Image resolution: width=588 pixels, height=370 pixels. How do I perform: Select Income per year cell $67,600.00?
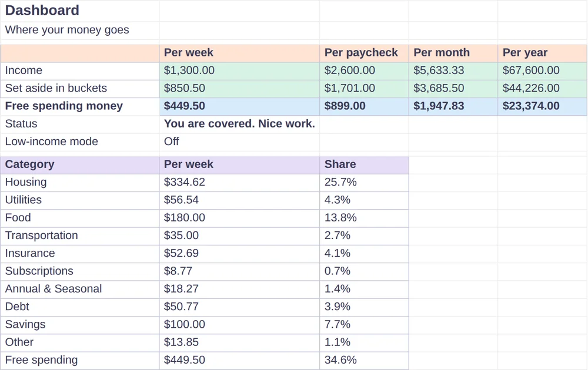click(x=542, y=71)
